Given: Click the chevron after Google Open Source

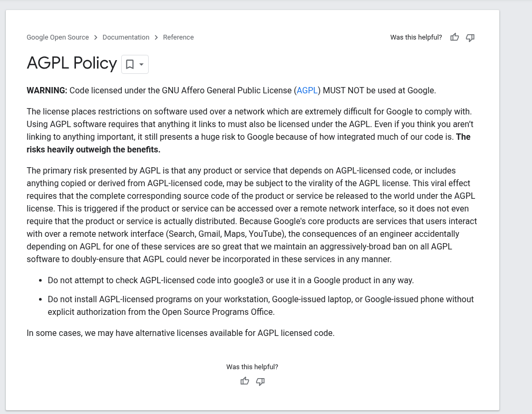Looking at the screenshot, I should click(95, 37).
